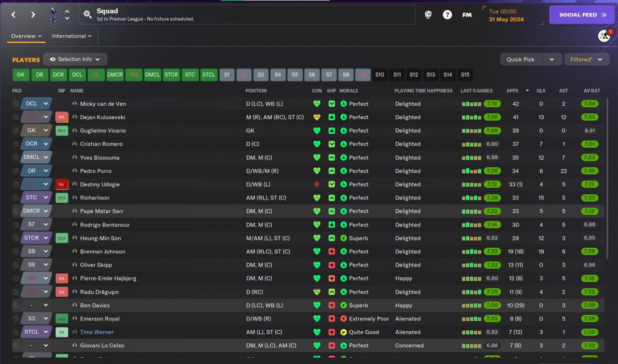The width and height of the screenshot is (618, 364).
Task: Click the Quick Pick button
Action: [521, 59]
